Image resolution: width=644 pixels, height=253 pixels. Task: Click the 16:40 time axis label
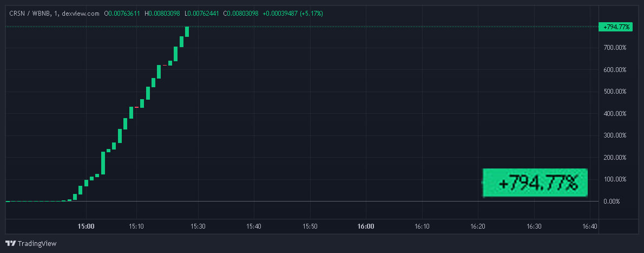589,226
